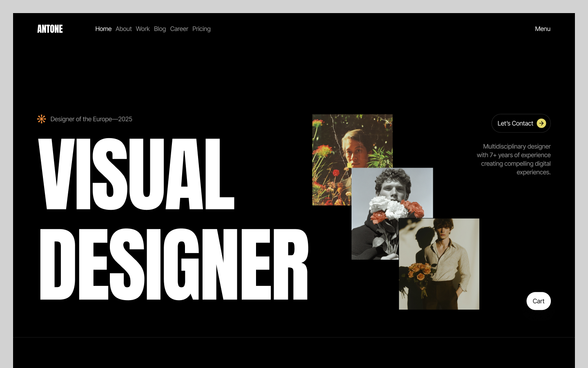588x368 pixels.
Task: Click 'Designer of the Europe—2025' text
Action: click(91, 119)
